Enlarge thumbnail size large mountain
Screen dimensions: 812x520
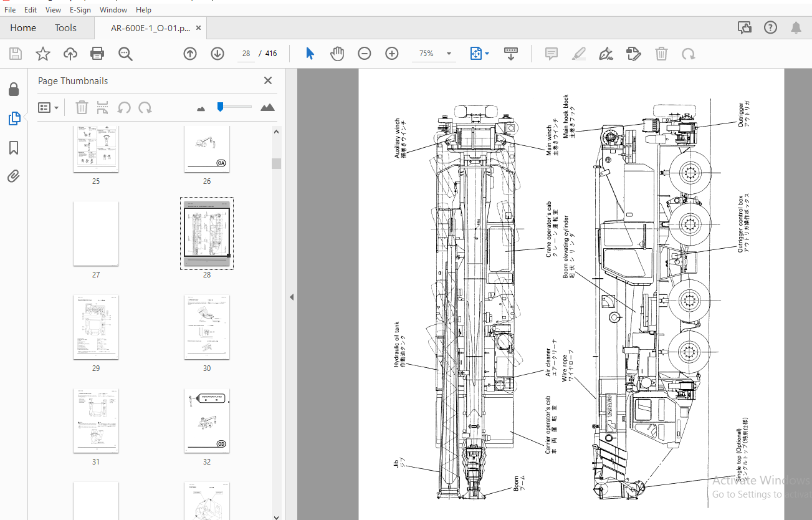(267, 107)
